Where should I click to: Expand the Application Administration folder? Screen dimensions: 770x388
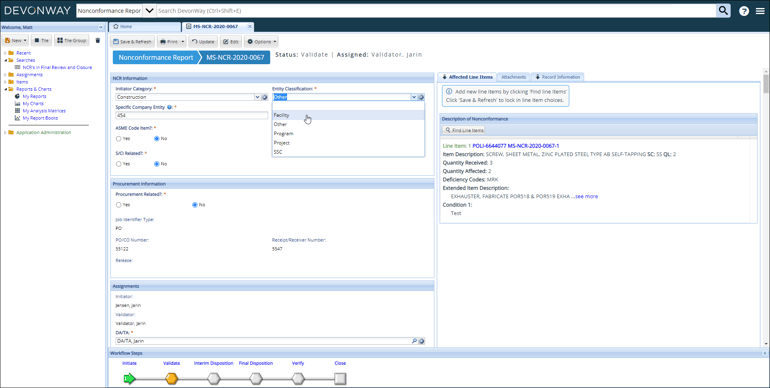click(x=5, y=133)
